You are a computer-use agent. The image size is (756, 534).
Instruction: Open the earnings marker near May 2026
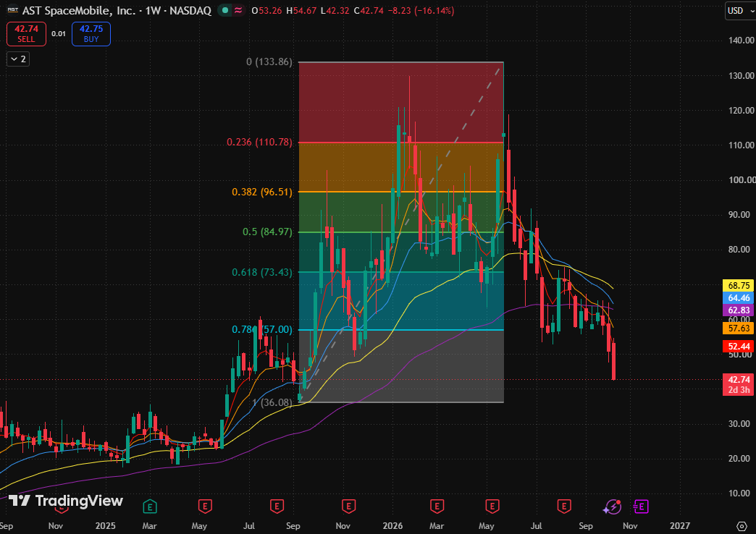pos(492,507)
